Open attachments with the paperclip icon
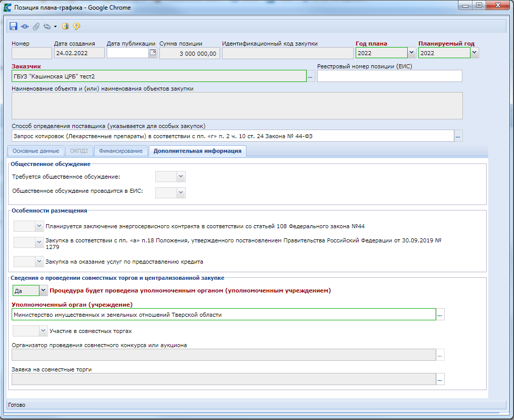The width and height of the screenshot is (514, 420). (x=36, y=26)
